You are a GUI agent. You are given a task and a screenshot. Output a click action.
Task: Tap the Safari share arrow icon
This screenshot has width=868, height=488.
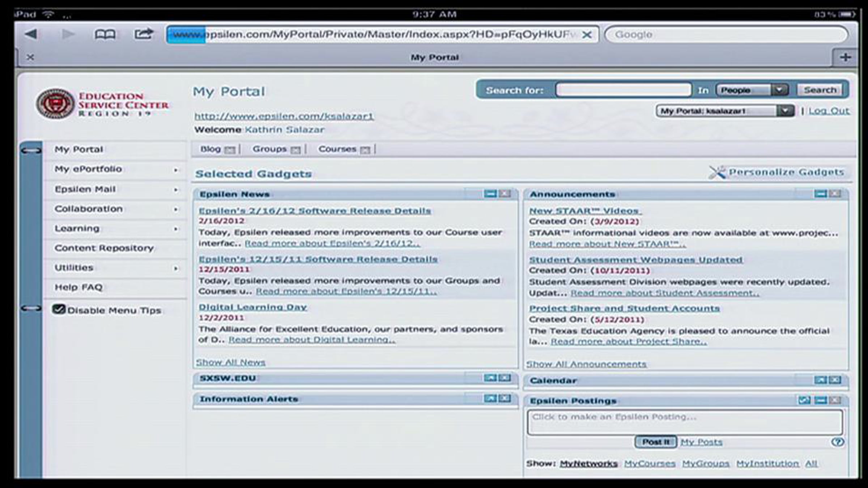coord(144,34)
